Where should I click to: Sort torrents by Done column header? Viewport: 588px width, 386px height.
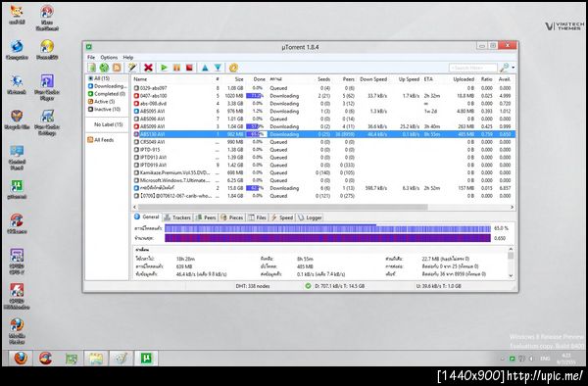[x=259, y=79]
